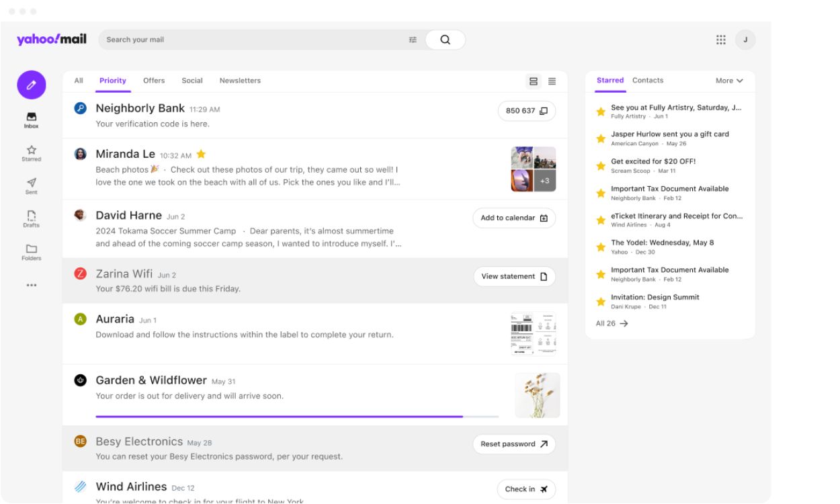Select the Inbox icon in the sidebar
Viewport: 840px width, 504px height.
coord(31,116)
